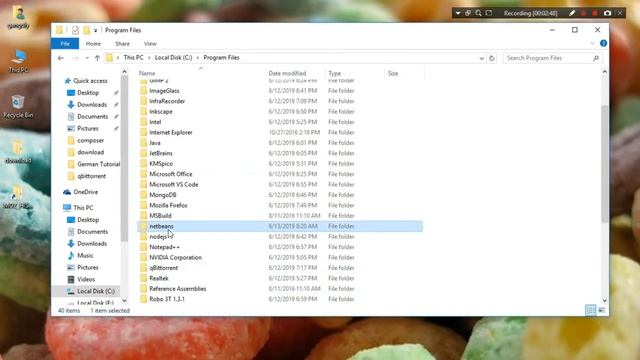The width and height of the screenshot is (640, 360).
Task: Open OneDrive in the navigation pane
Action: 85,192
